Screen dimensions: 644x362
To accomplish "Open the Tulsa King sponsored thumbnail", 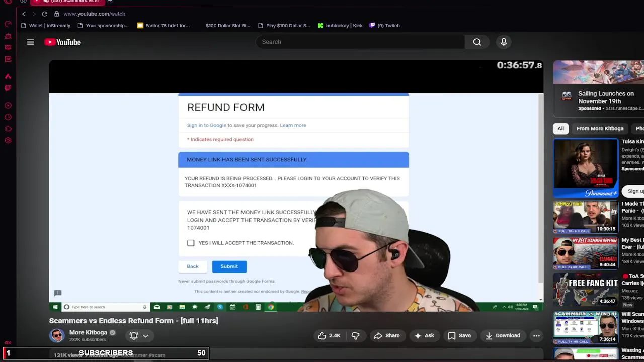I will 586,168.
